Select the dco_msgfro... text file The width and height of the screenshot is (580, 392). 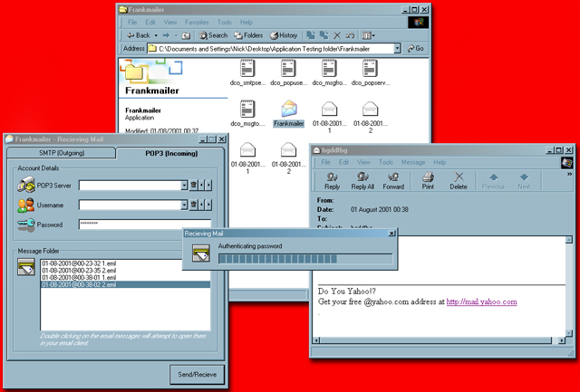329,72
